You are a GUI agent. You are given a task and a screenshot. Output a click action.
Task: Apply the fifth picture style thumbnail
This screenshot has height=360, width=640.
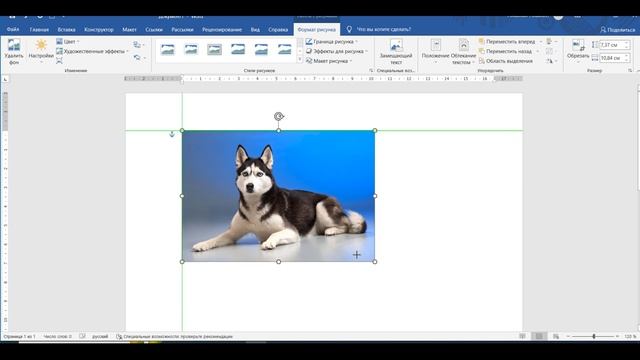pos(261,49)
